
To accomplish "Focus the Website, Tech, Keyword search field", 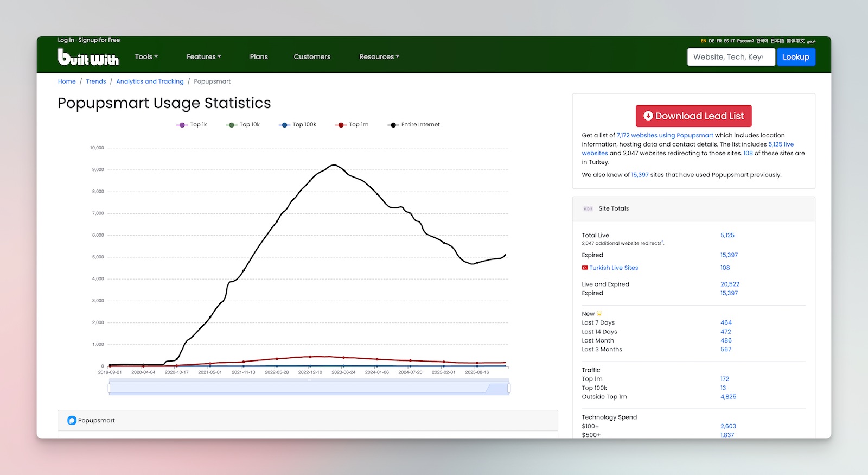I will [731, 57].
